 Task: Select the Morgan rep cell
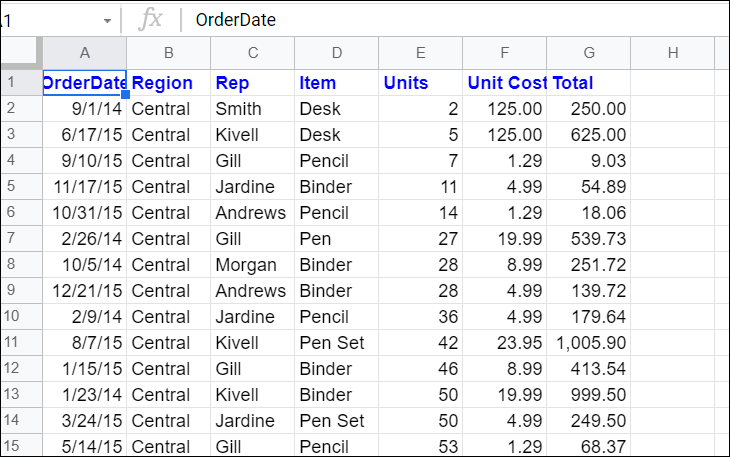[x=252, y=265]
